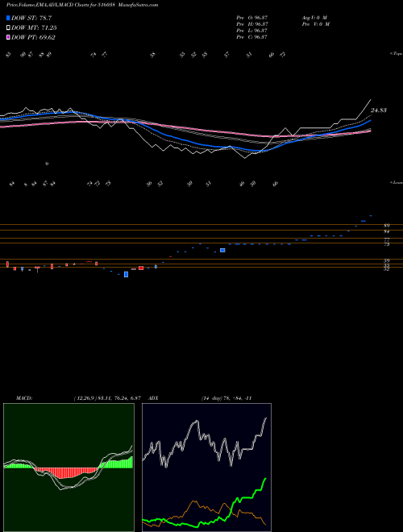Image resolution: width=403 pixels, height=532 pixels.
Task: Click the MACD chart heading
Action: (24, 398)
